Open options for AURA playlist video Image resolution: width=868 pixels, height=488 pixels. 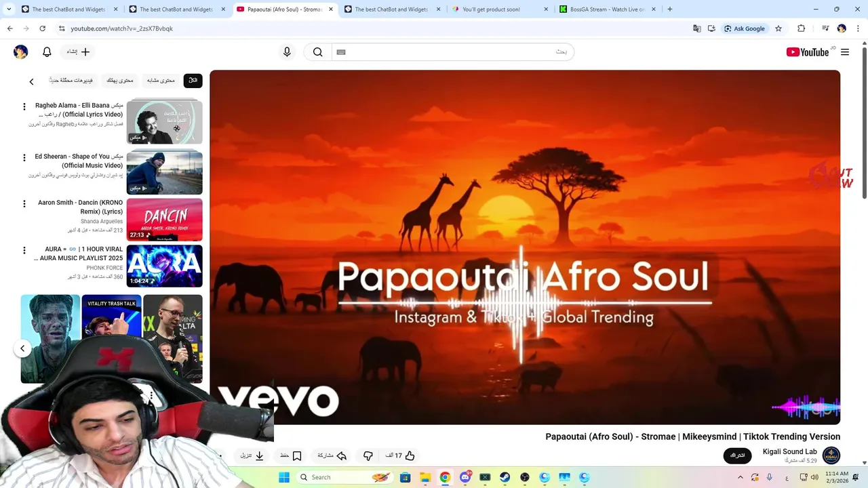[x=24, y=250]
